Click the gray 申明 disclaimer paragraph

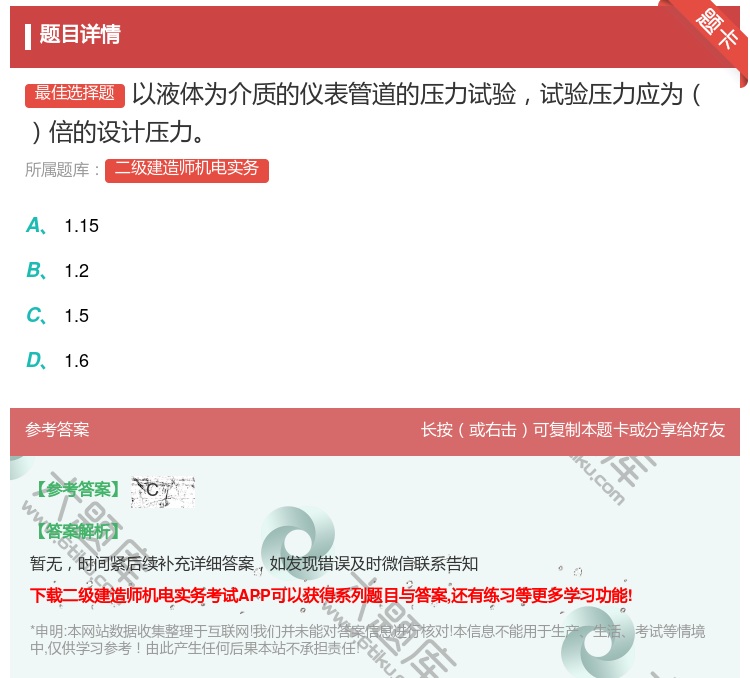click(x=367, y=639)
